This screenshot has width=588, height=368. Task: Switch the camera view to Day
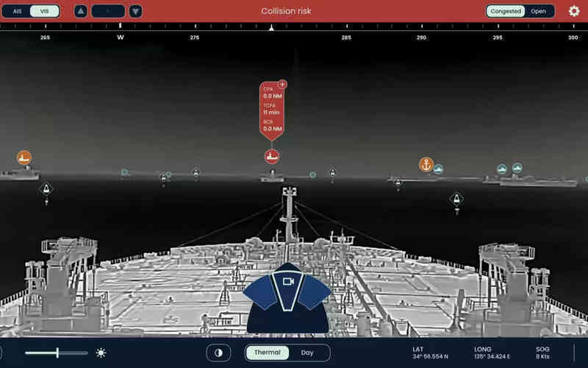(307, 353)
